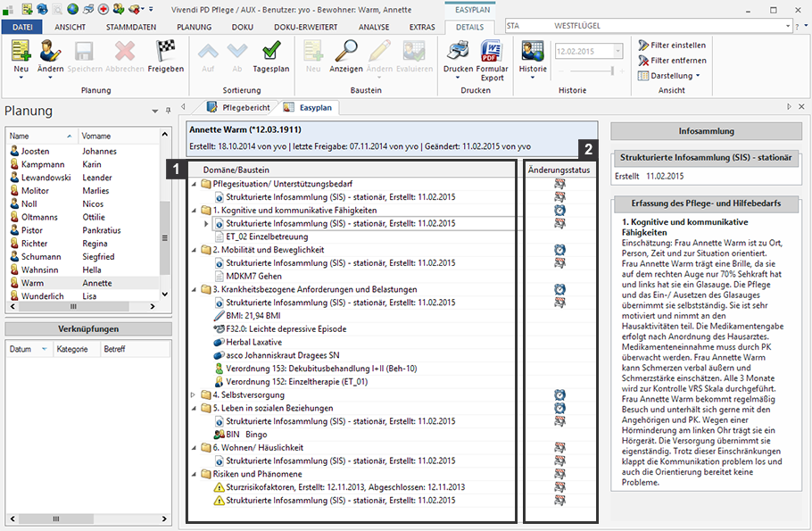The image size is (812, 531).
Task: Open the history date dropdown 12.02.2015
Action: 616,52
